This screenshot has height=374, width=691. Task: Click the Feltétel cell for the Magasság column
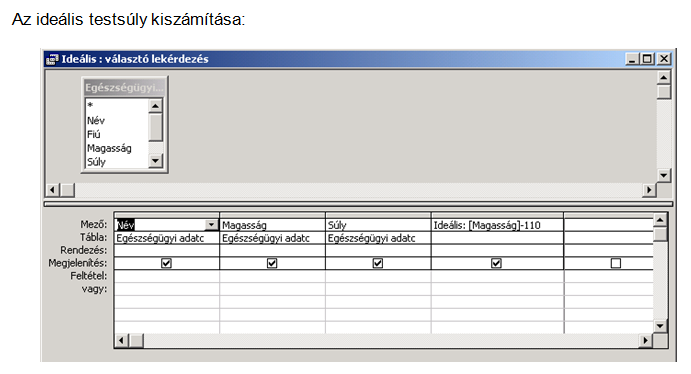[272, 276]
